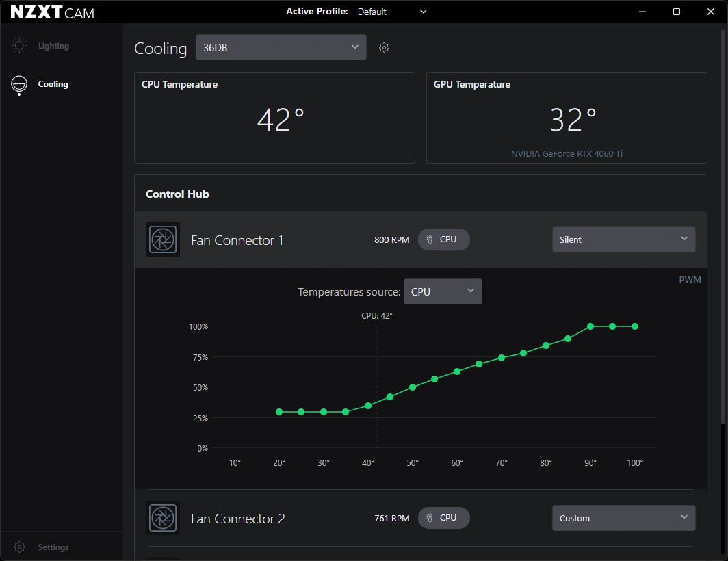Viewport: 728px width, 561px height.
Task: Open cooling profile gear settings icon
Action: [x=384, y=48]
